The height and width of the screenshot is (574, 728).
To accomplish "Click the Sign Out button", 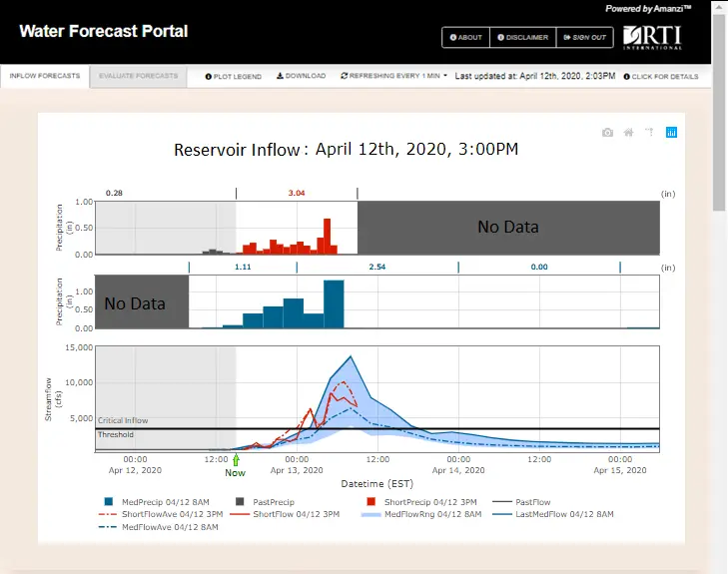I will (584, 37).
